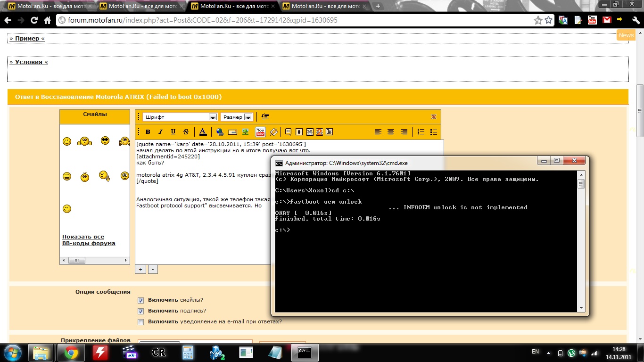This screenshot has width=644, height=362.
Task: Insert bulleted list in editor
Action: click(434, 132)
